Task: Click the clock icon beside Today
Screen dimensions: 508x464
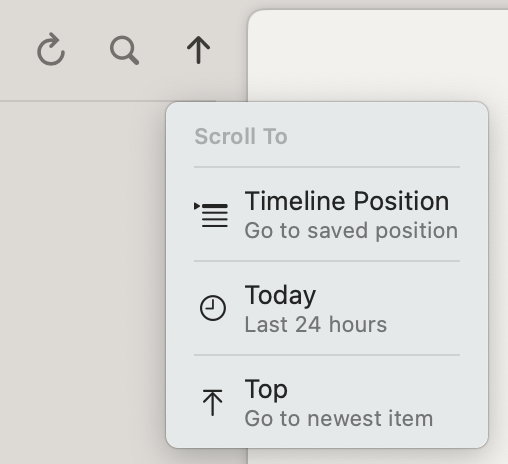Action: coord(213,308)
